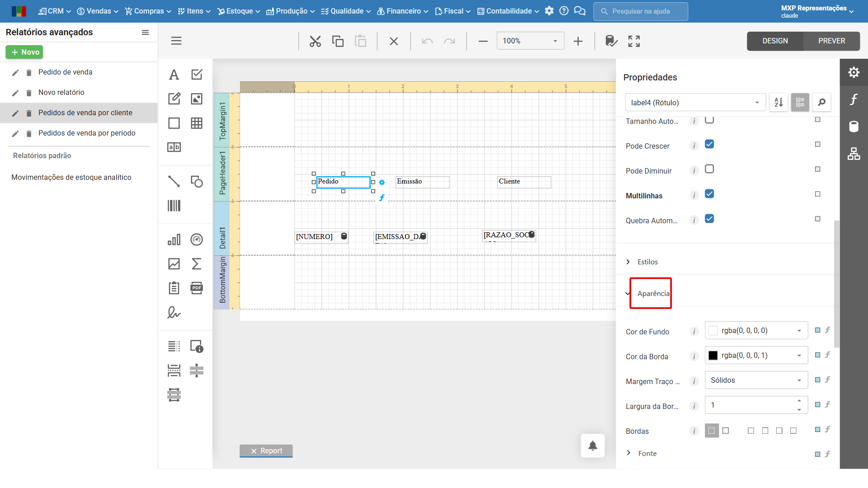Open the label4 (Rótulo) element dropdown
The image size is (868, 488).
click(x=695, y=103)
